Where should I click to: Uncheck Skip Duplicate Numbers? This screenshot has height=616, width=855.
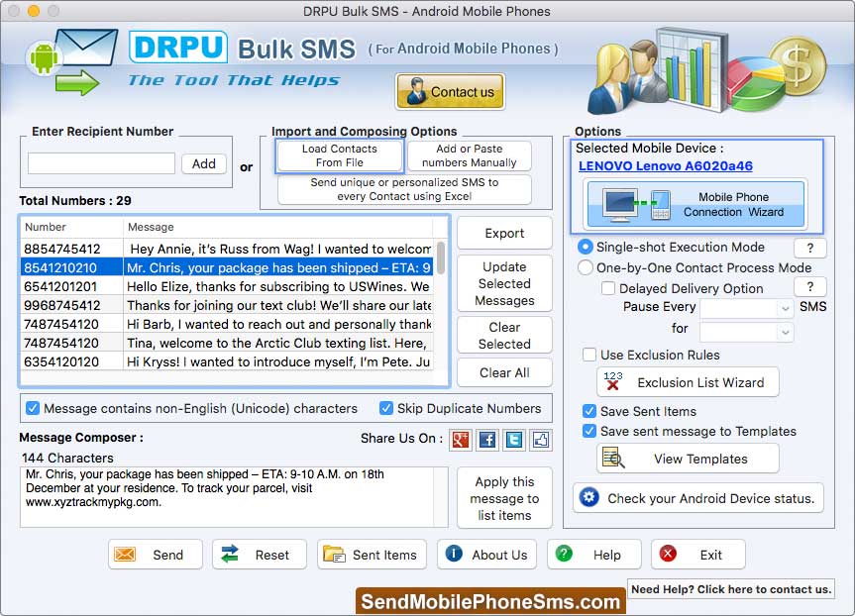(x=386, y=408)
